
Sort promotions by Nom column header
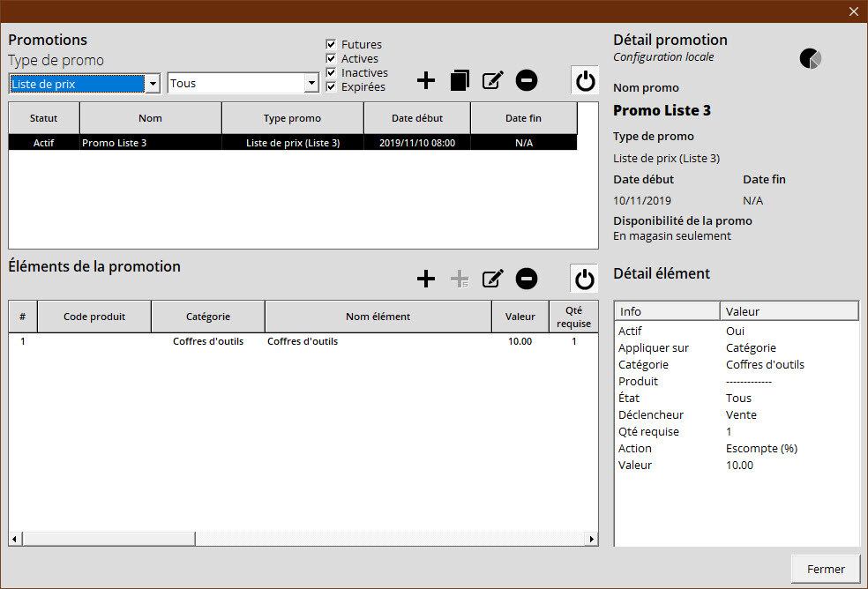click(151, 118)
